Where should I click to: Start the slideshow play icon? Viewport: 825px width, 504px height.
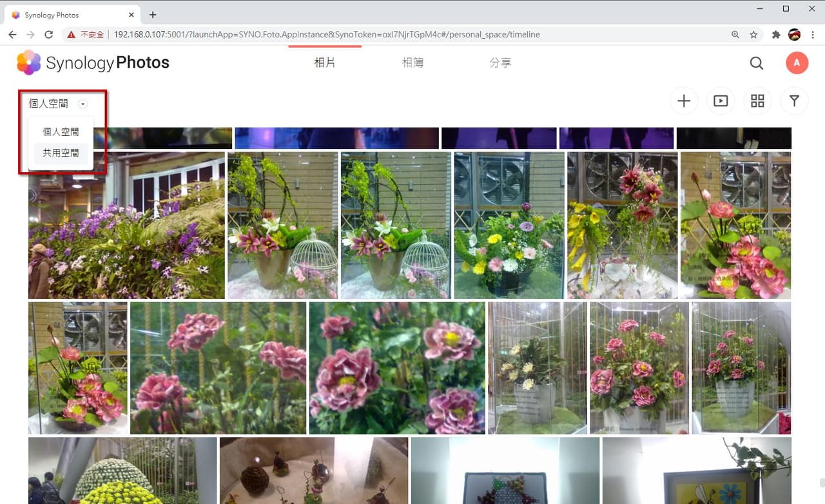pyautogui.click(x=721, y=101)
